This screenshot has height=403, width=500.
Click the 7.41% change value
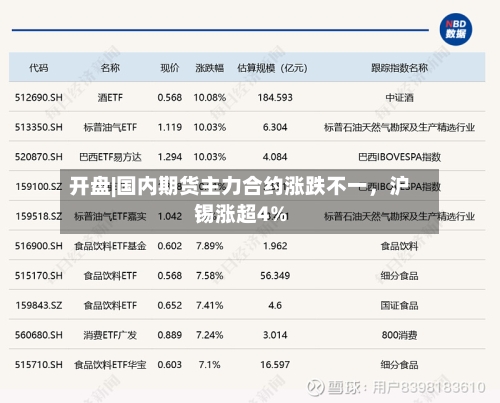click(210, 305)
